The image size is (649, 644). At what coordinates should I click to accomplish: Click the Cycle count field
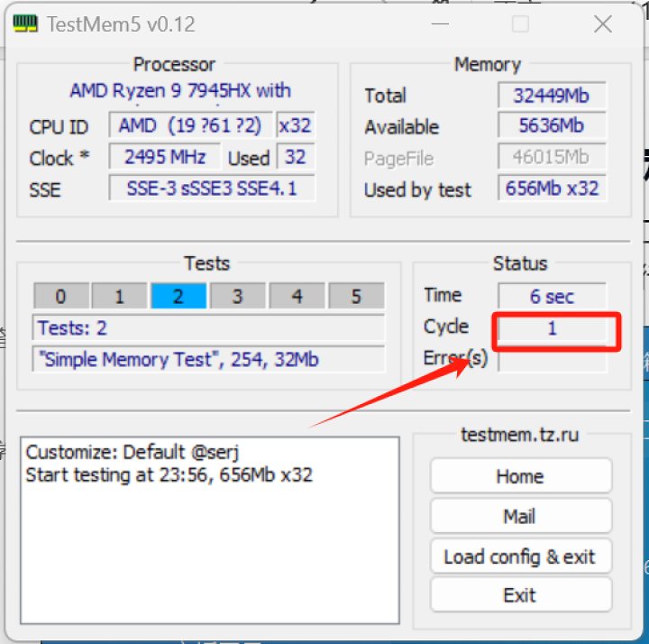click(x=552, y=328)
